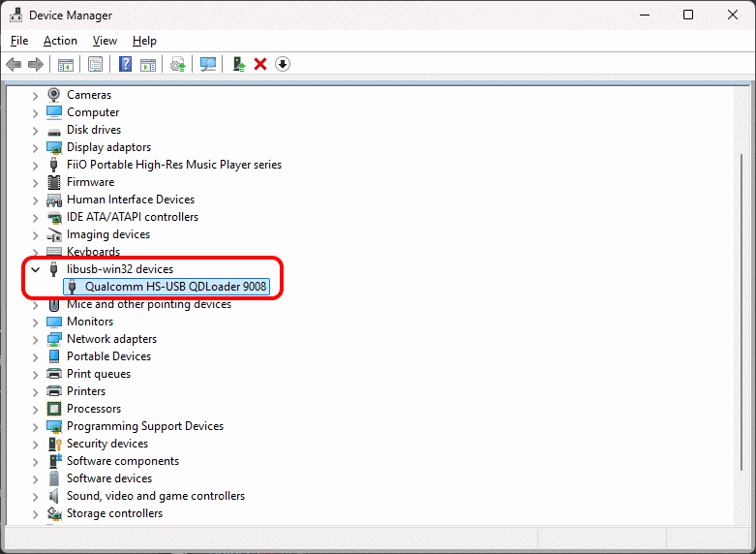Expand the Portable Devices category
The height and width of the screenshot is (554, 756).
(35, 357)
